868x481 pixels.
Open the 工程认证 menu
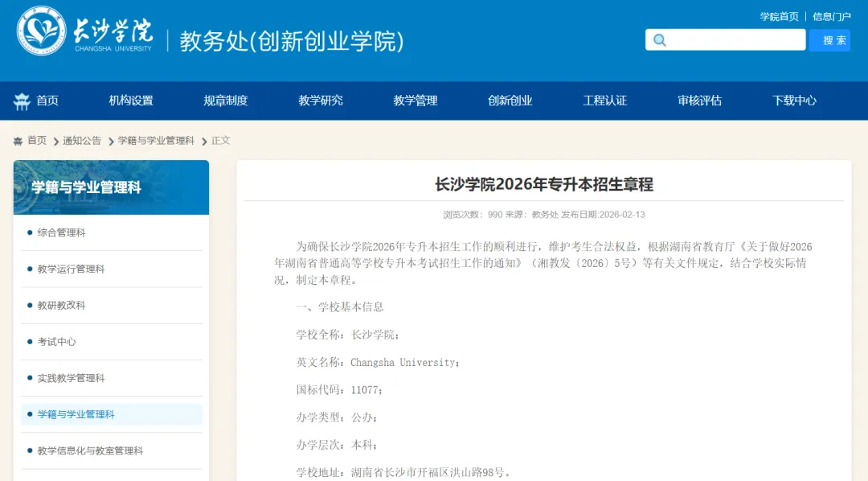coord(604,101)
